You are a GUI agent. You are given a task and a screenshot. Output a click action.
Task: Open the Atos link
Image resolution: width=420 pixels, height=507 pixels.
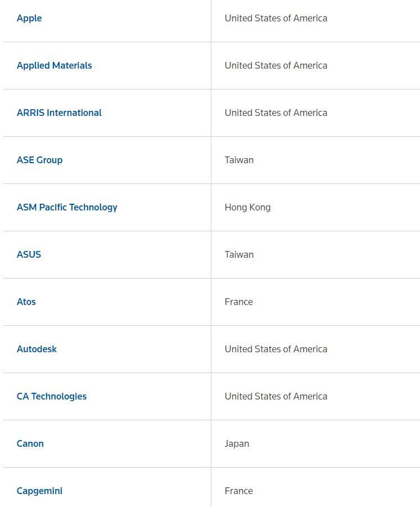coord(26,302)
